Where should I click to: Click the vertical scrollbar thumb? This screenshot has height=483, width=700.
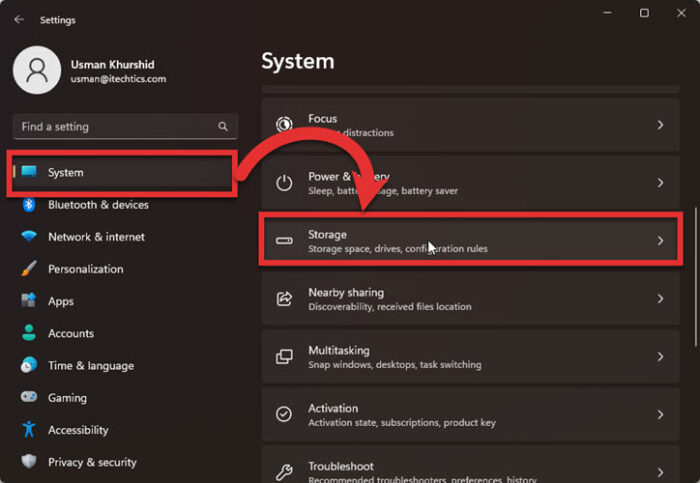(x=696, y=277)
